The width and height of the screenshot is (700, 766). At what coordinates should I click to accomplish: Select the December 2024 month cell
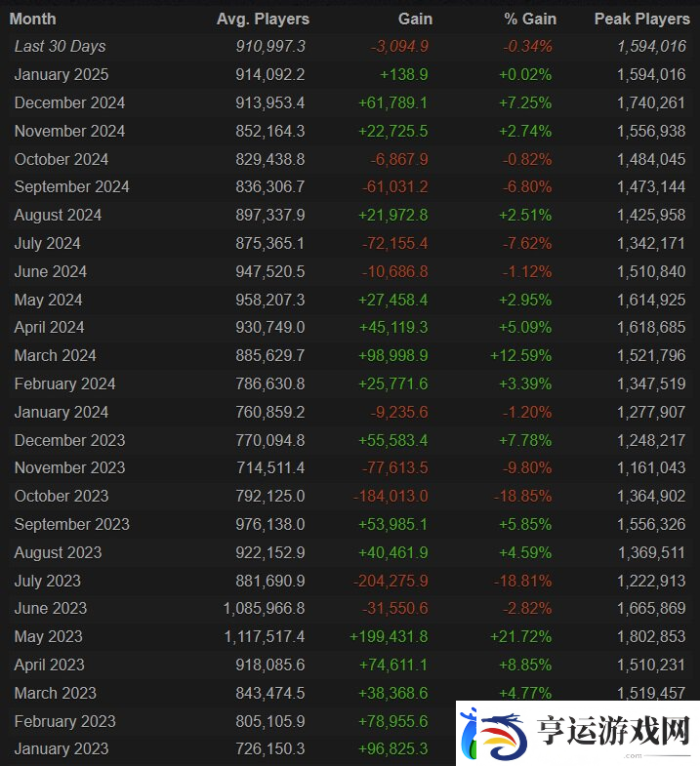[x=69, y=103]
